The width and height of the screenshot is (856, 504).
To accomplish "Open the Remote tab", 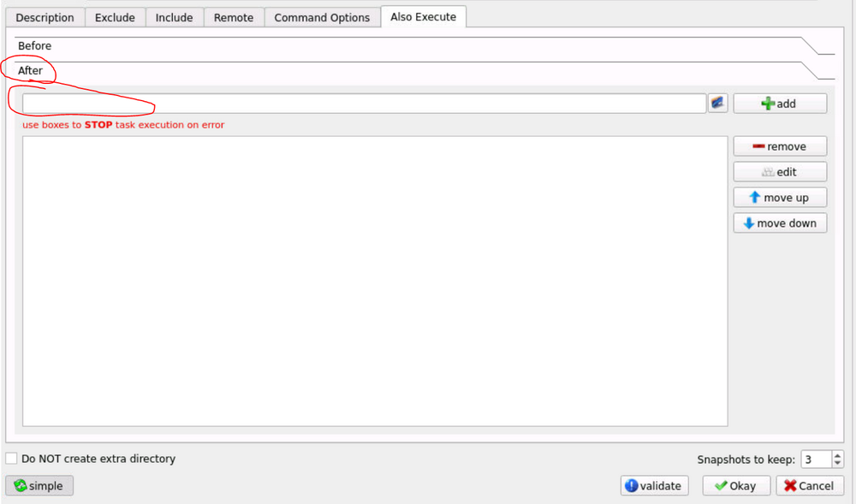I will (234, 17).
